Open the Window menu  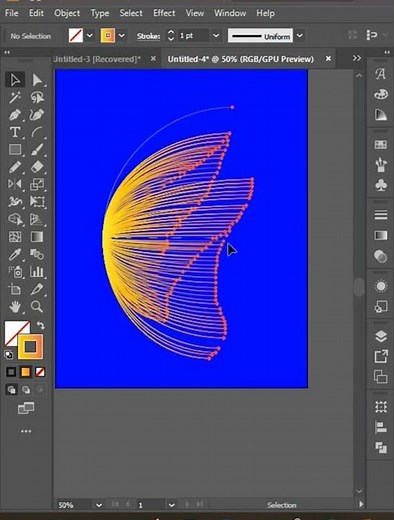pyautogui.click(x=230, y=13)
